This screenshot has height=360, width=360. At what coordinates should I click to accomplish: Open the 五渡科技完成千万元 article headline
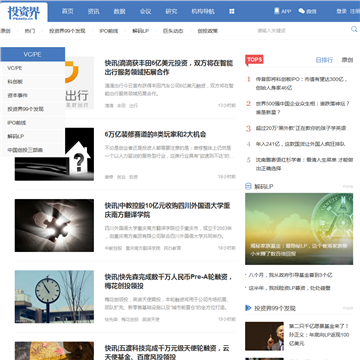pyautogui.click(x=167, y=353)
